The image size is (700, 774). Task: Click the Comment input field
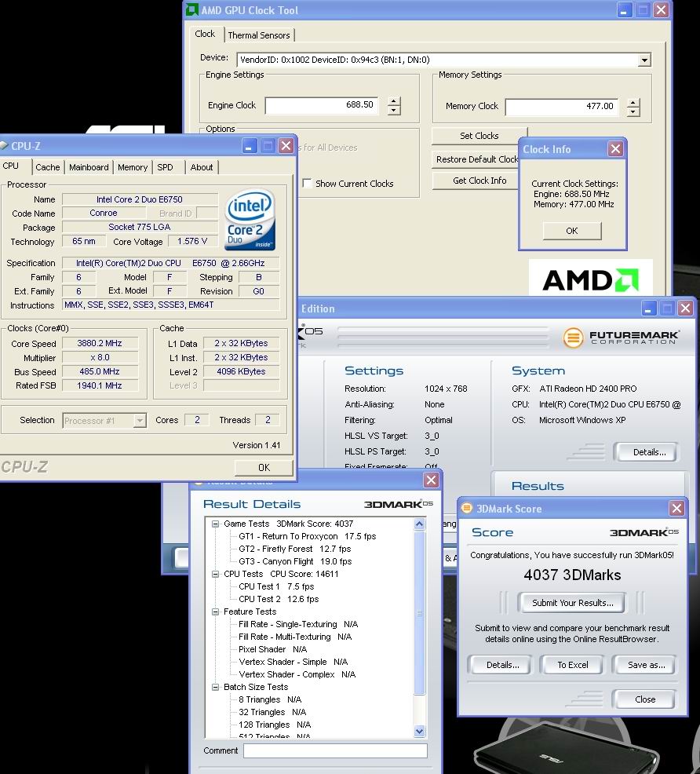click(x=335, y=750)
